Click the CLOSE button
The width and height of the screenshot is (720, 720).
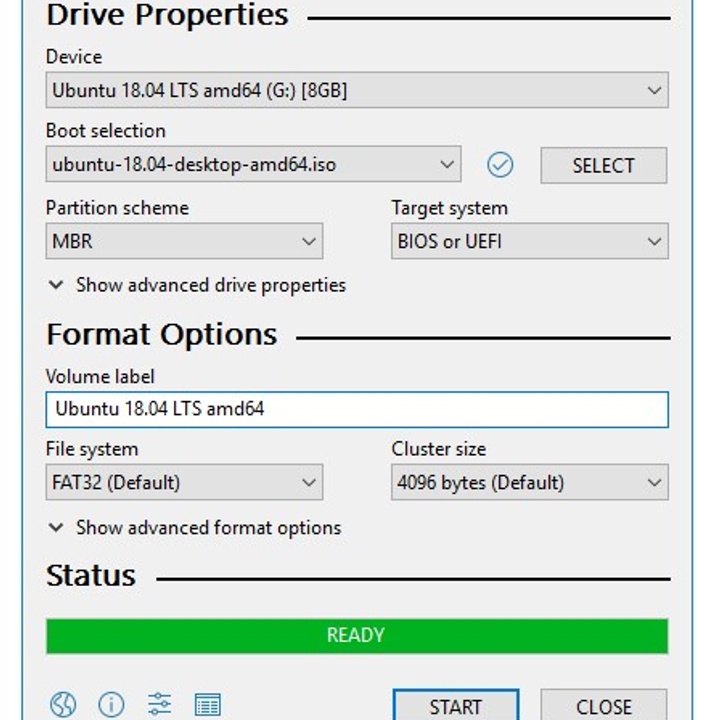click(x=603, y=705)
